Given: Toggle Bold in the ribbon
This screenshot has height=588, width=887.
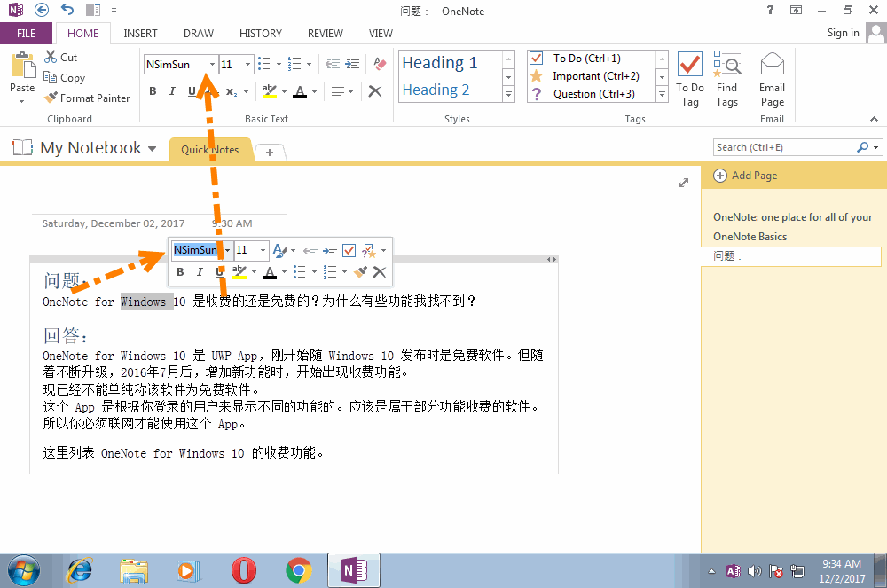Looking at the screenshot, I should [153, 91].
